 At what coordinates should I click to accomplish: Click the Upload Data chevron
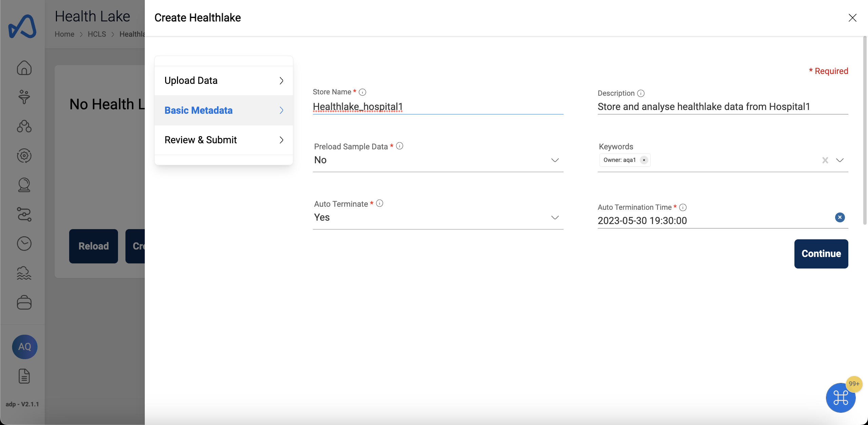tap(281, 81)
